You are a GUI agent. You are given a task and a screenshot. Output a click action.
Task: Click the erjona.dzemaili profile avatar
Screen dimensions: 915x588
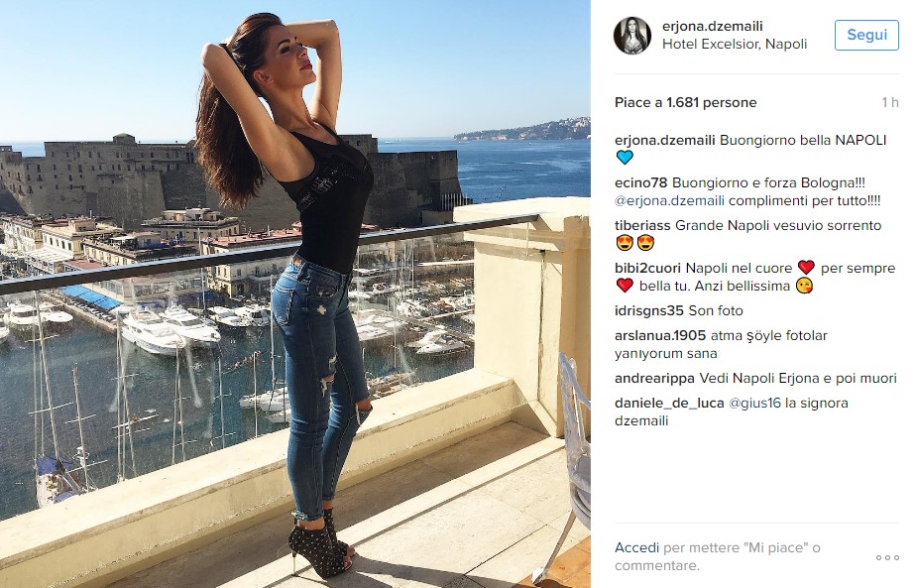[632, 35]
